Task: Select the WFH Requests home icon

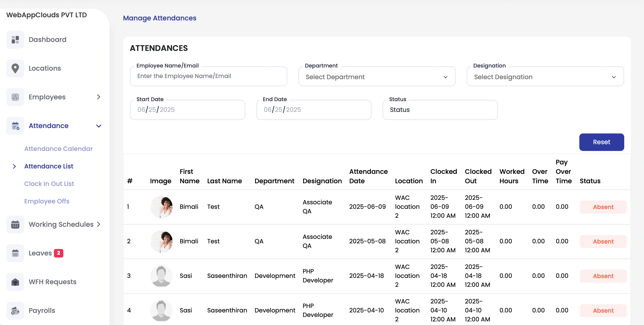Action: (15, 282)
